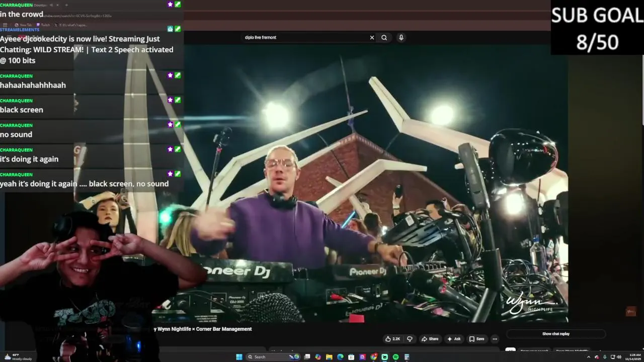
Task: Click chat message 'it's doing it again'
Action: [x=29, y=159]
